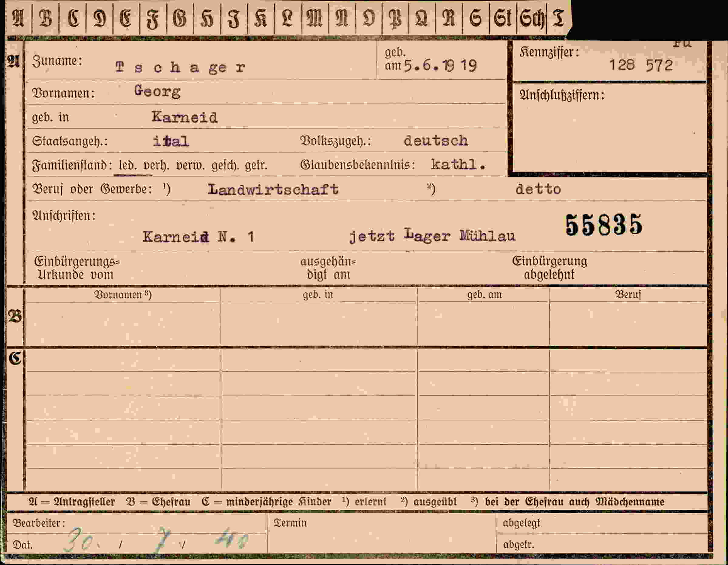The height and width of the screenshot is (565, 728).
Task: Click the Einbürgerung abgelehnt label
Action: (x=550, y=268)
